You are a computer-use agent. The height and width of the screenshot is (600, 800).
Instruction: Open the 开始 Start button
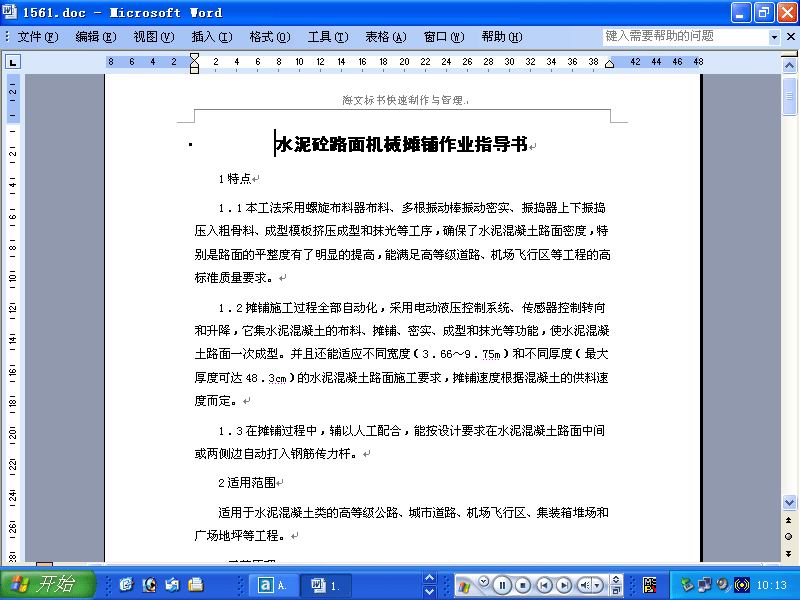(x=48, y=584)
